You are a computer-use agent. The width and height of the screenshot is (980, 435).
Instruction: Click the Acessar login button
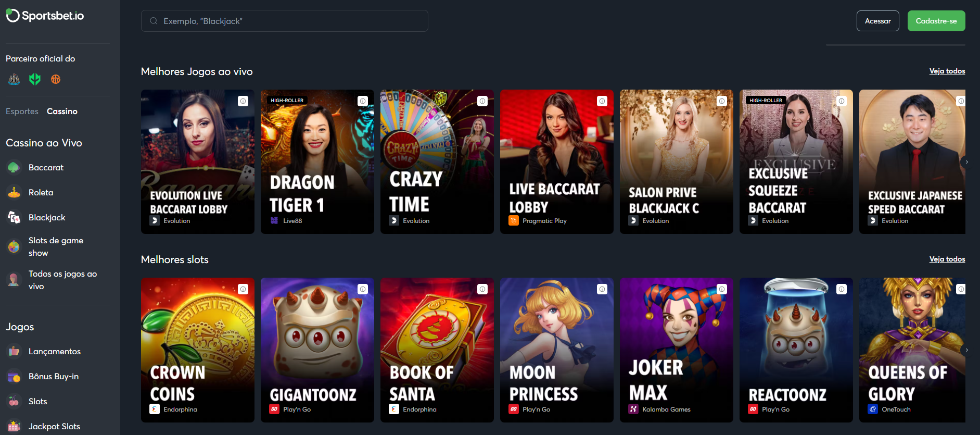(x=877, y=21)
